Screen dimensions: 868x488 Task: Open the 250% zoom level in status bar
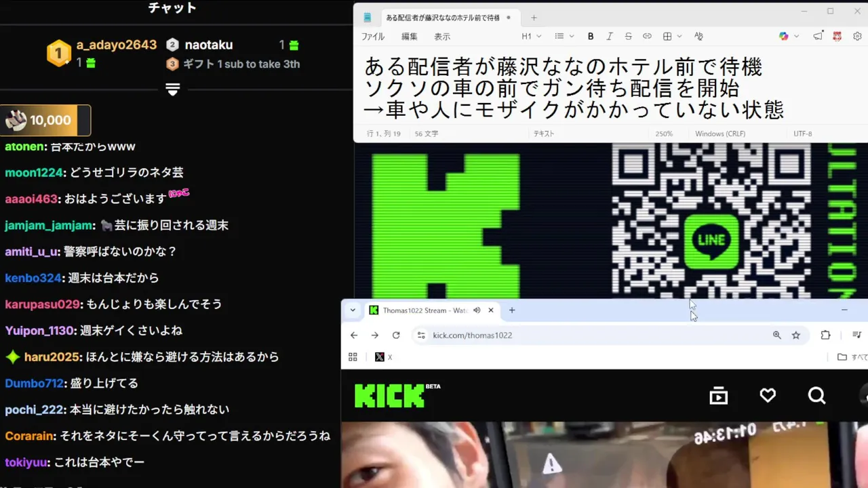pyautogui.click(x=663, y=134)
